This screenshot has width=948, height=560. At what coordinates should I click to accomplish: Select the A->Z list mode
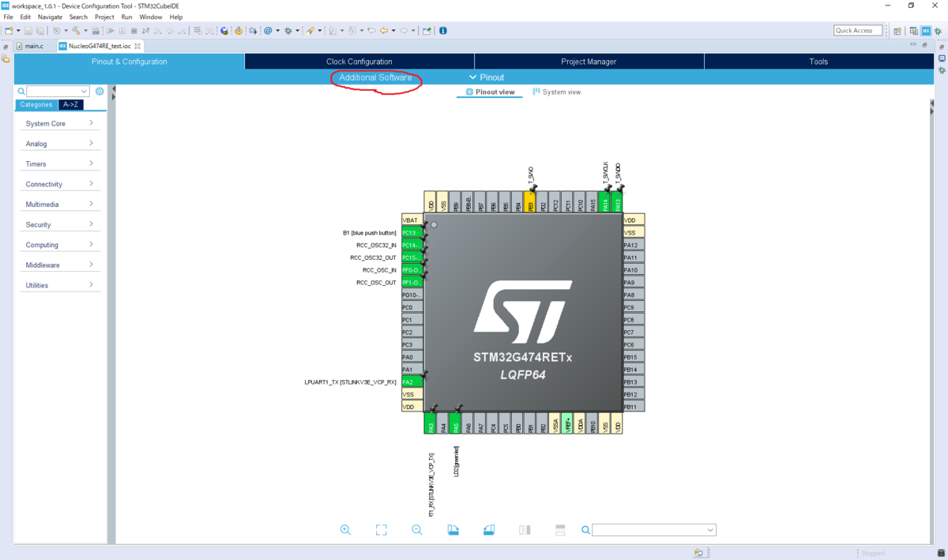tap(70, 104)
